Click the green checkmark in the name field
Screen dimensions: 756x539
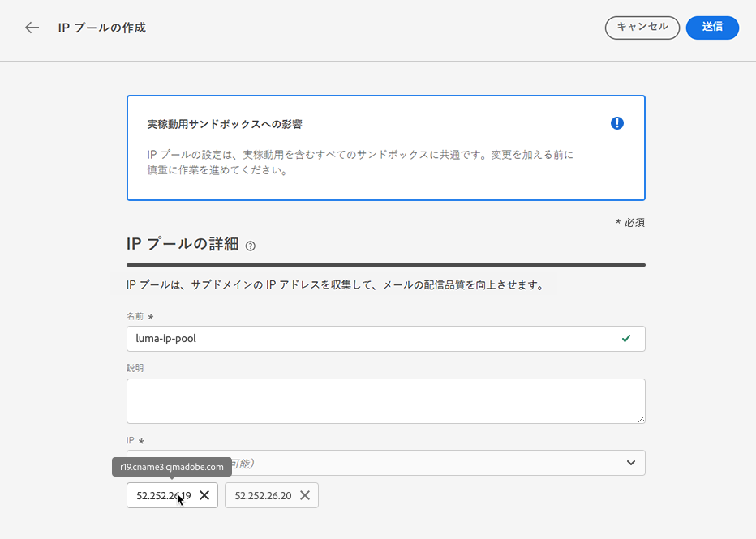(626, 339)
